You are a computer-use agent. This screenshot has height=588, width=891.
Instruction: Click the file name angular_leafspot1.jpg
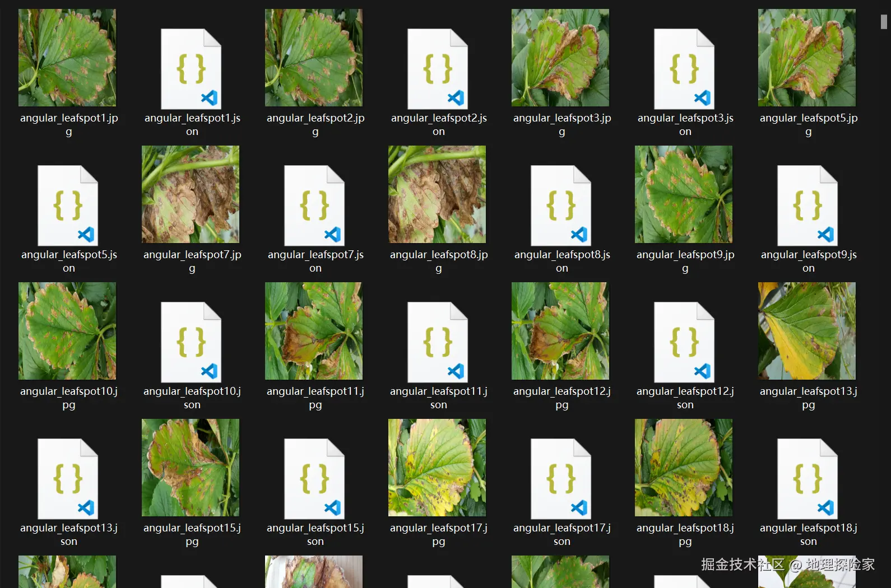click(69, 125)
